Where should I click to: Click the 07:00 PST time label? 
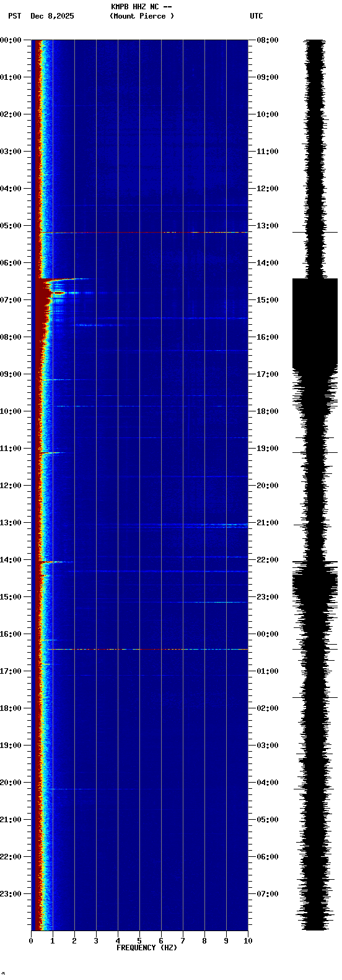tap(11, 300)
